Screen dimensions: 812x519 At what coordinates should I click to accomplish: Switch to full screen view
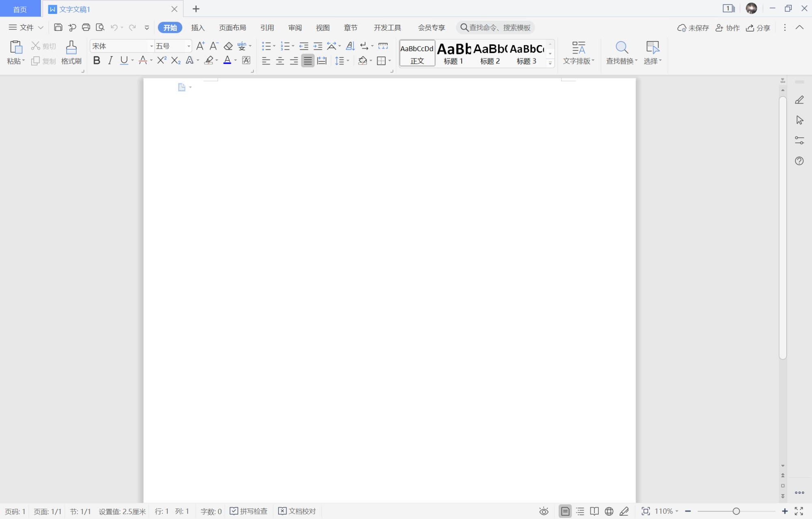pyautogui.click(x=799, y=511)
